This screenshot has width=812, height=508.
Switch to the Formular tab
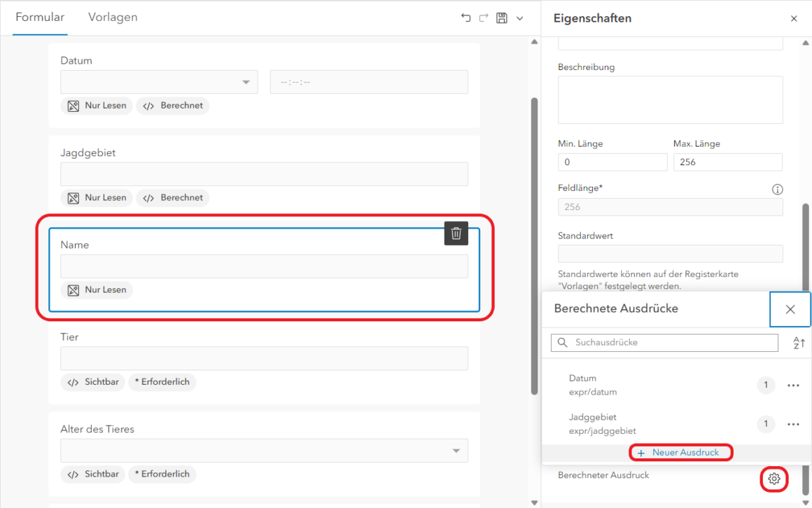[40, 17]
